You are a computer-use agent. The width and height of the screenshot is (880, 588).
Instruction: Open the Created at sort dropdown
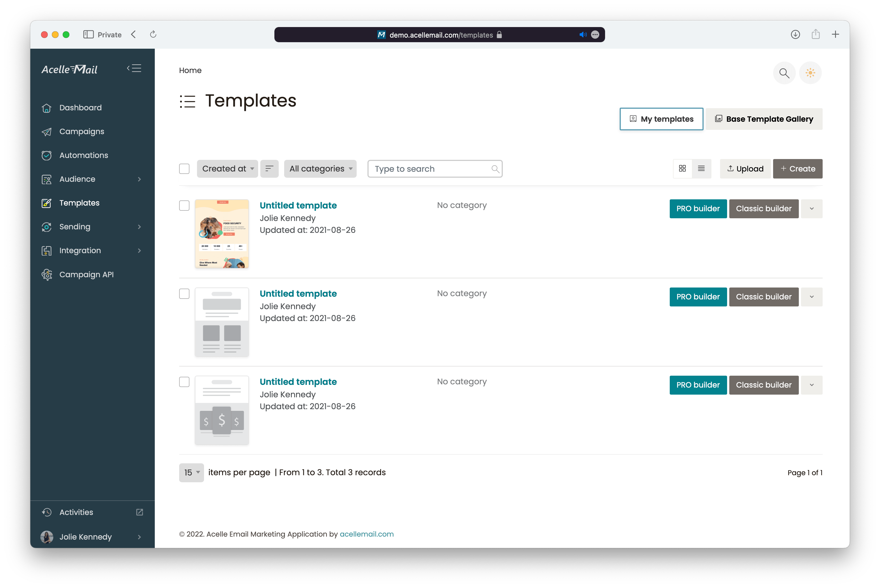pyautogui.click(x=227, y=169)
